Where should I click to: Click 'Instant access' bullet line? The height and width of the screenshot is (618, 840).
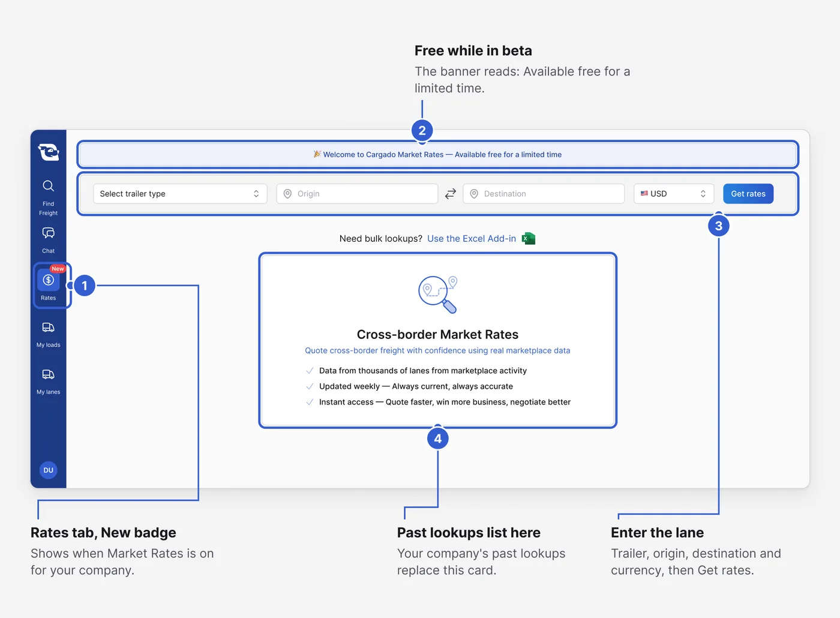[x=445, y=402]
